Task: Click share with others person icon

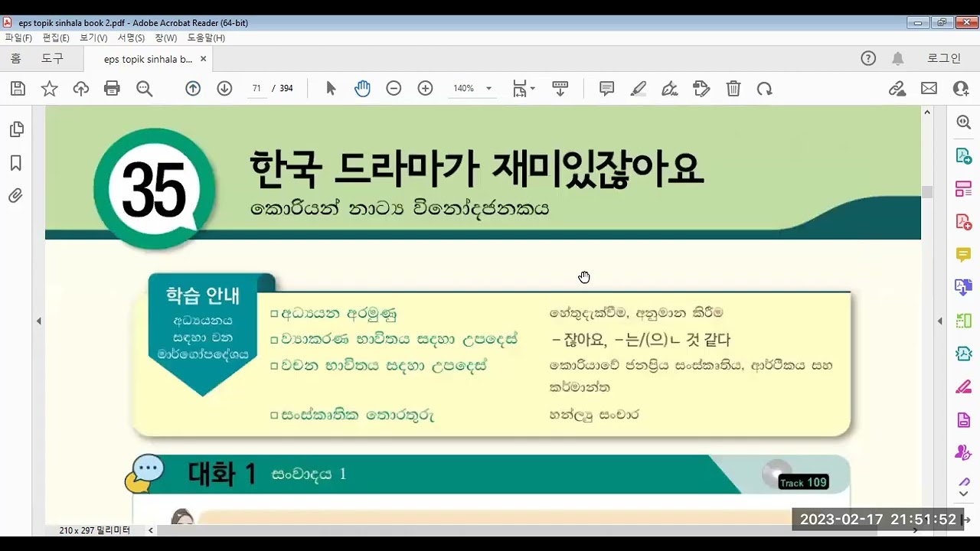Action: 961,89
